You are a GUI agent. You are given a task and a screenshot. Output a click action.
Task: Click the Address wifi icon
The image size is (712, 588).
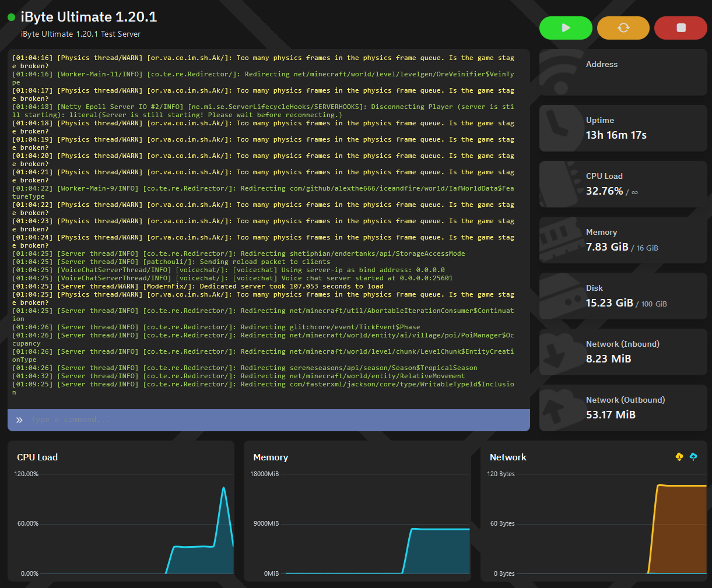click(x=560, y=72)
